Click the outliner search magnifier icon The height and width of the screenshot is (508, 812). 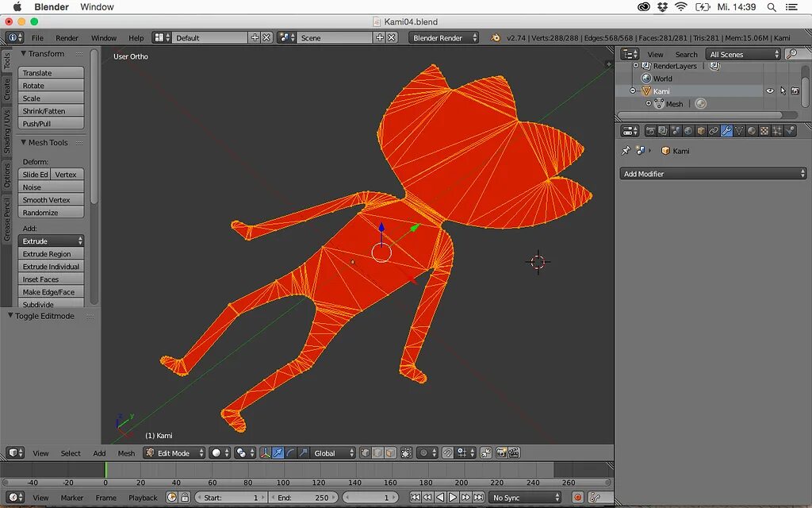coord(792,54)
